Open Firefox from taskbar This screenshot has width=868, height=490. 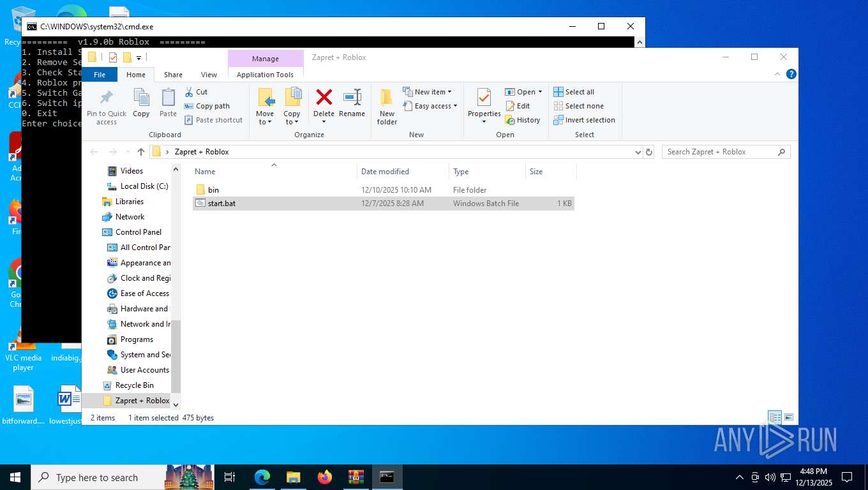coord(325,477)
